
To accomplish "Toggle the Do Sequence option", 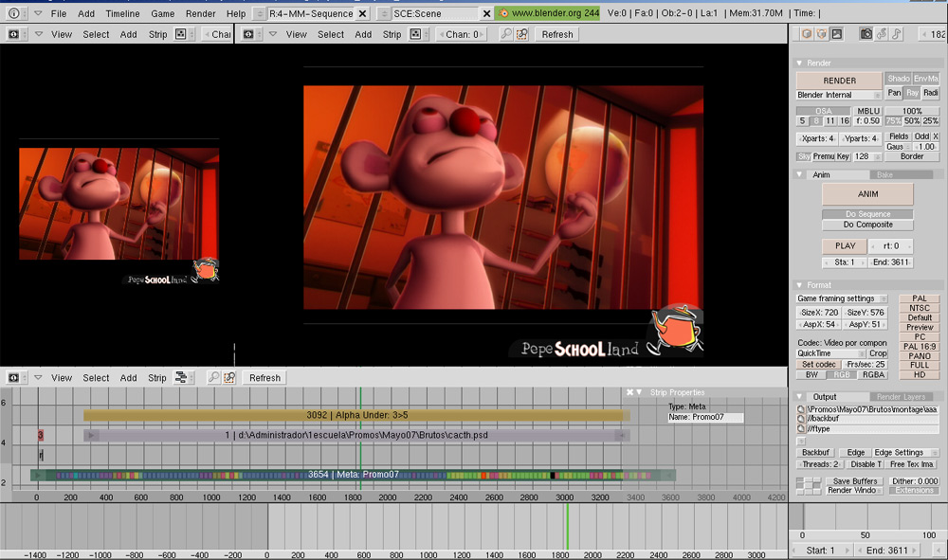I will (867, 214).
